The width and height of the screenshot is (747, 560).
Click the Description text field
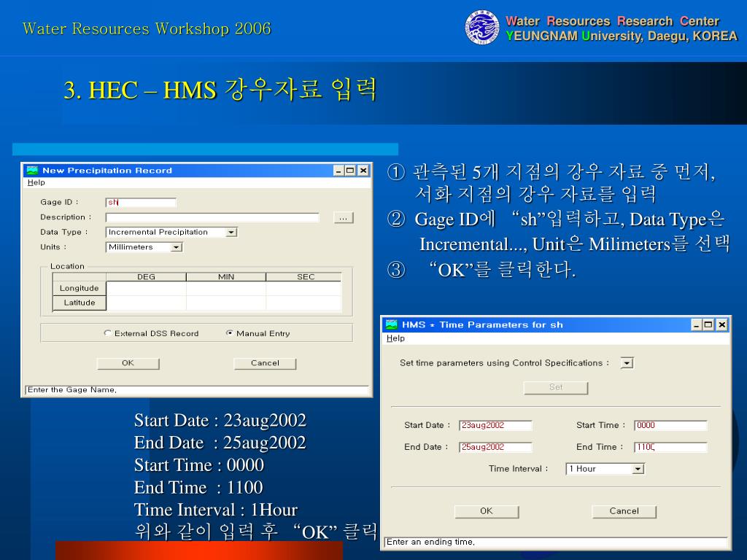tap(212, 217)
